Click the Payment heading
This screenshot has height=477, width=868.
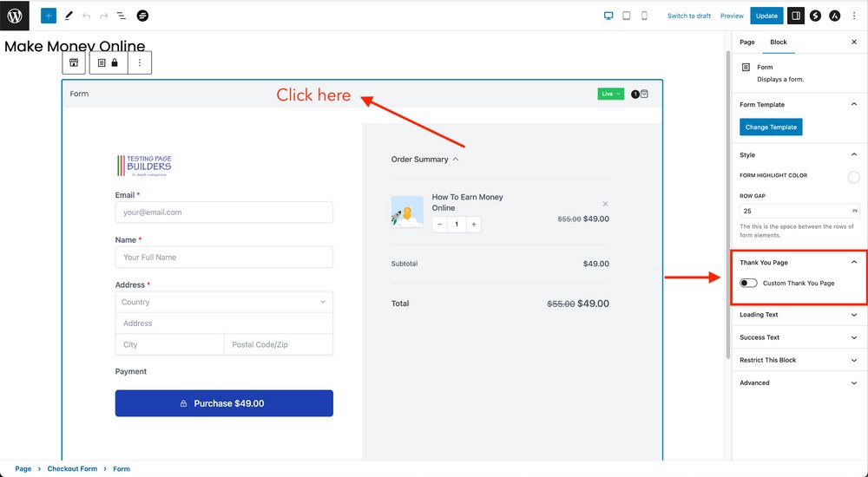pyautogui.click(x=131, y=371)
